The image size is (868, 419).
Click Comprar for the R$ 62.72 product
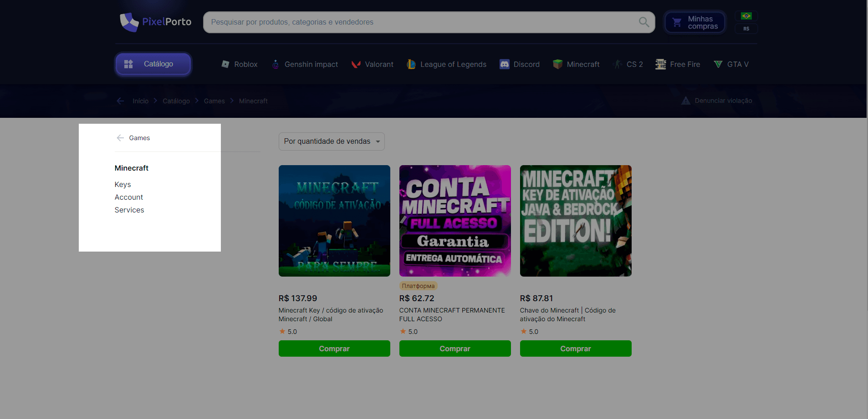(x=455, y=348)
